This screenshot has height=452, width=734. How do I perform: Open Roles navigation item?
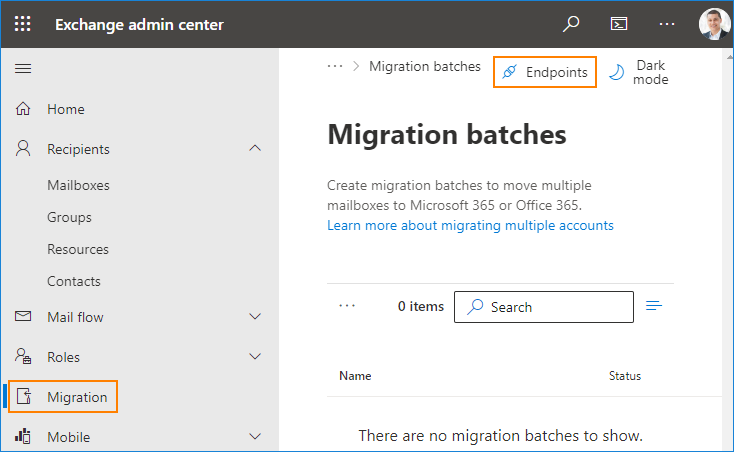[x=63, y=357]
